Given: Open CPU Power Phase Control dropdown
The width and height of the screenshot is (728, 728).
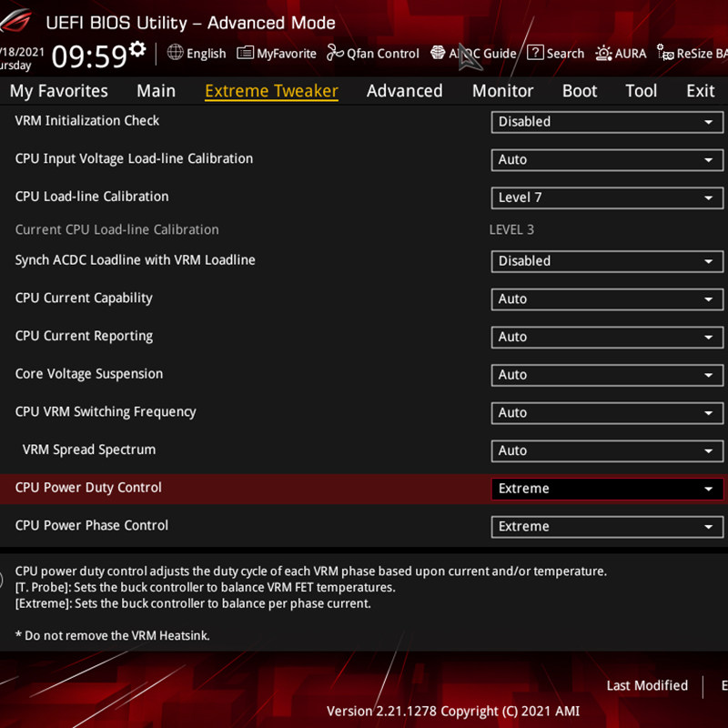Looking at the screenshot, I should tap(607, 527).
